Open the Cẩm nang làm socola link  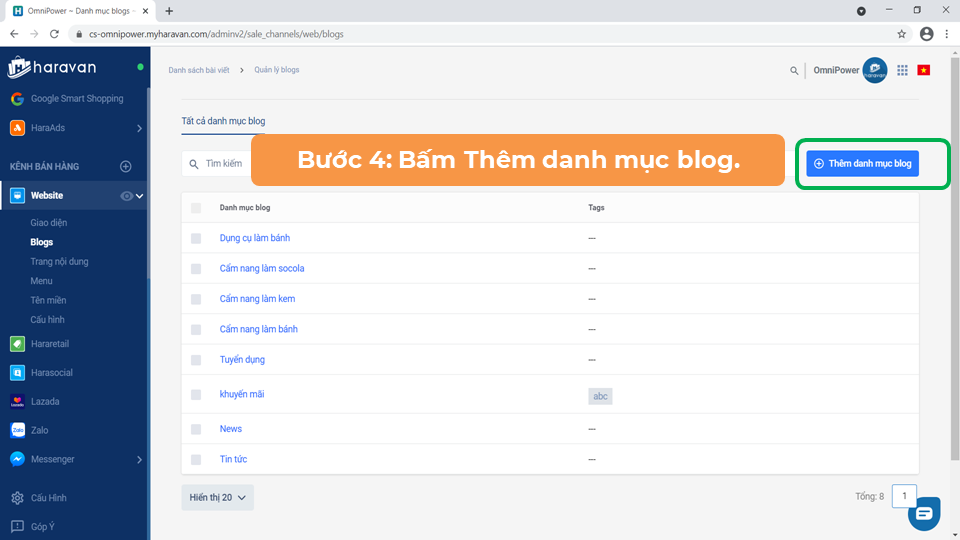coord(262,269)
